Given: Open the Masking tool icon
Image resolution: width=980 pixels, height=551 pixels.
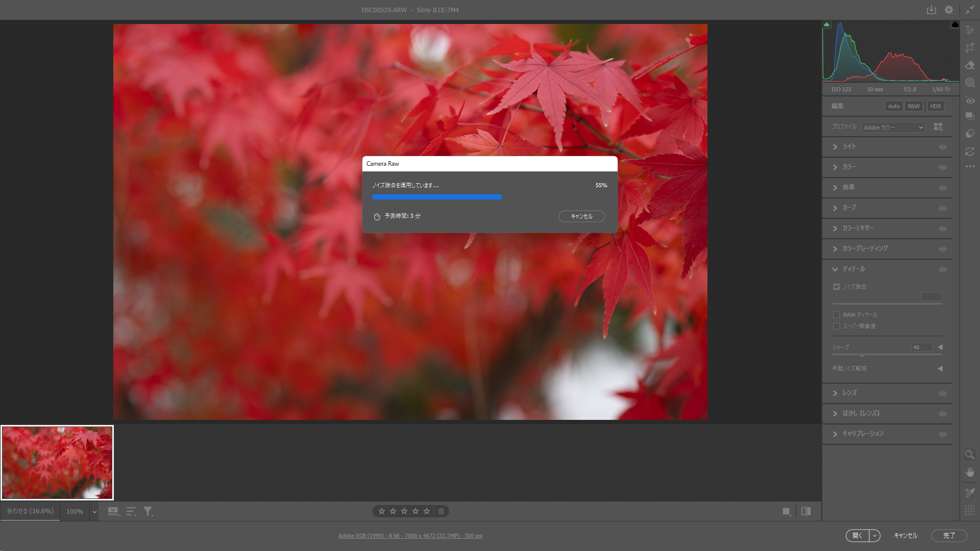Looking at the screenshot, I should [x=970, y=82].
